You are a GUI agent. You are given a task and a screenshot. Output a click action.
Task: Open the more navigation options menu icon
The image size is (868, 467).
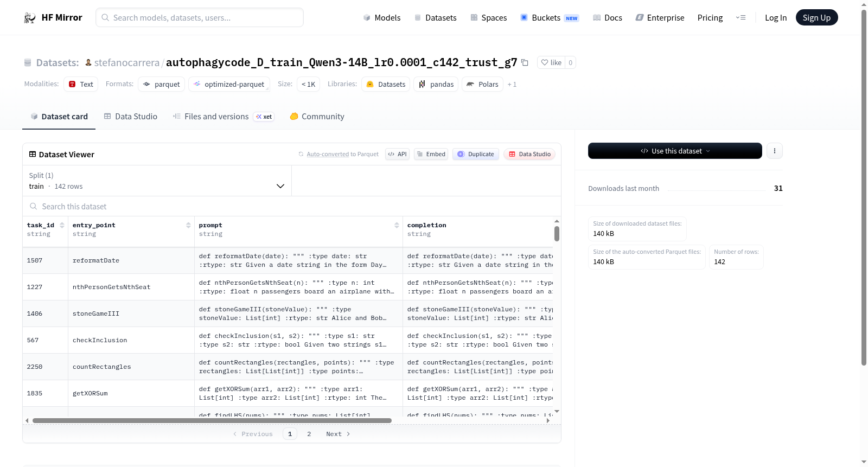(x=741, y=17)
